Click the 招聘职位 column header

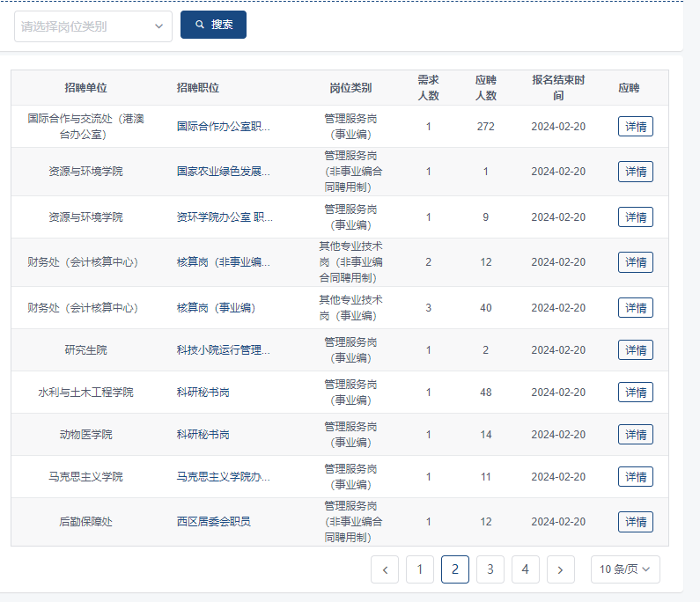[198, 88]
